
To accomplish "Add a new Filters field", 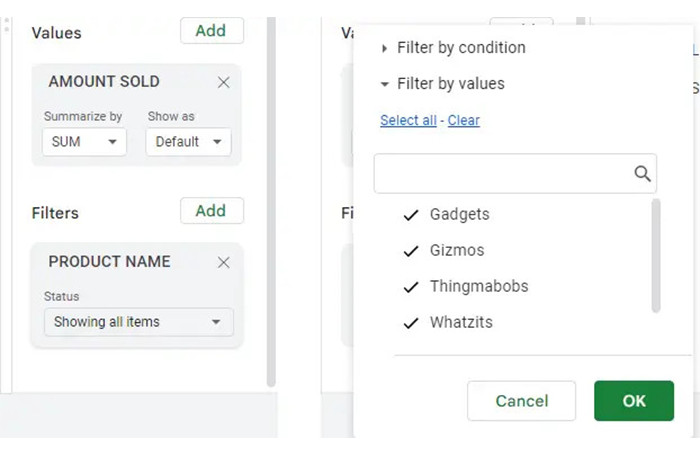I will tap(211, 211).
